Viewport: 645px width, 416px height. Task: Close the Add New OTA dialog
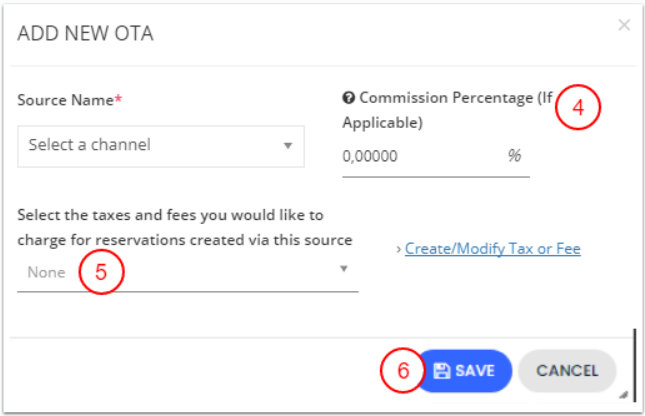[624, 25]
